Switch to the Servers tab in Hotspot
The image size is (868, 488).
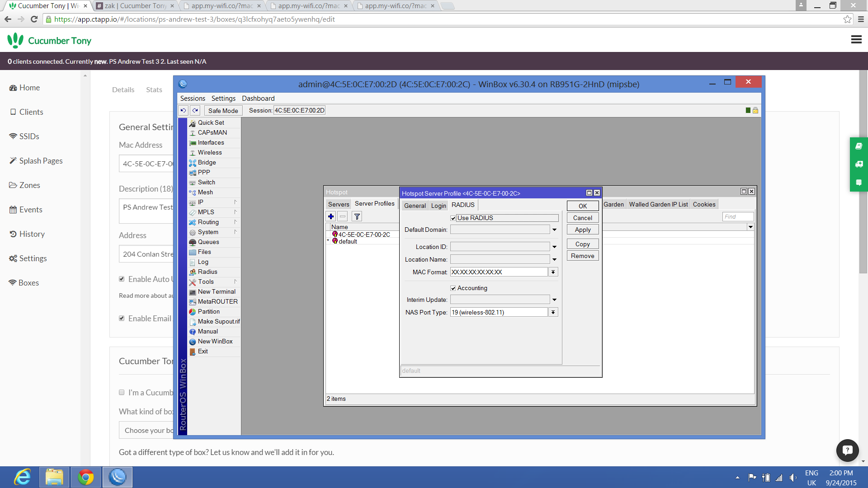click(x=339, y=204)
